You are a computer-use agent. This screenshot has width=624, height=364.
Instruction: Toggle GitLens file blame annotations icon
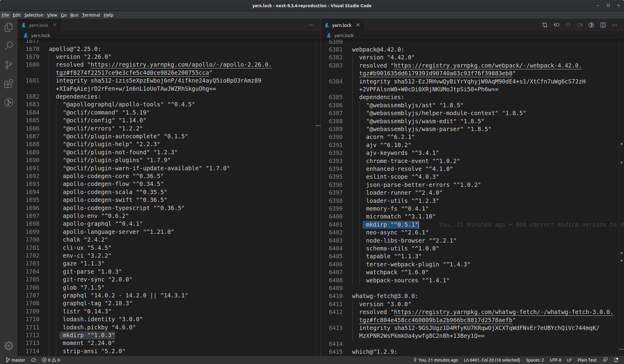[x=591, y=25]
